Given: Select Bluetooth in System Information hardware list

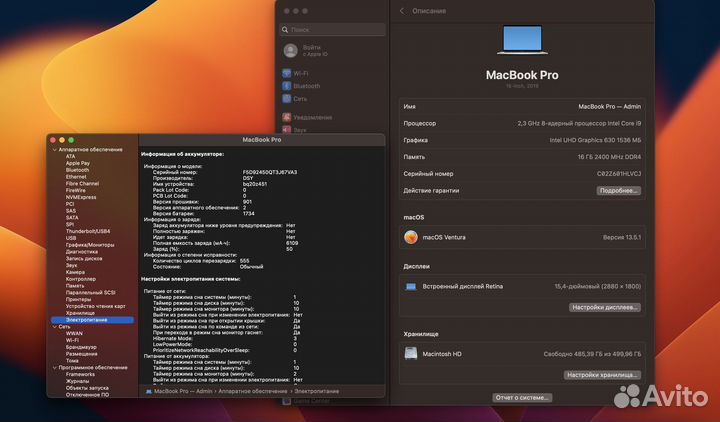Looking at the screenshot, I should pyautogui.click(x=77, y=170).
